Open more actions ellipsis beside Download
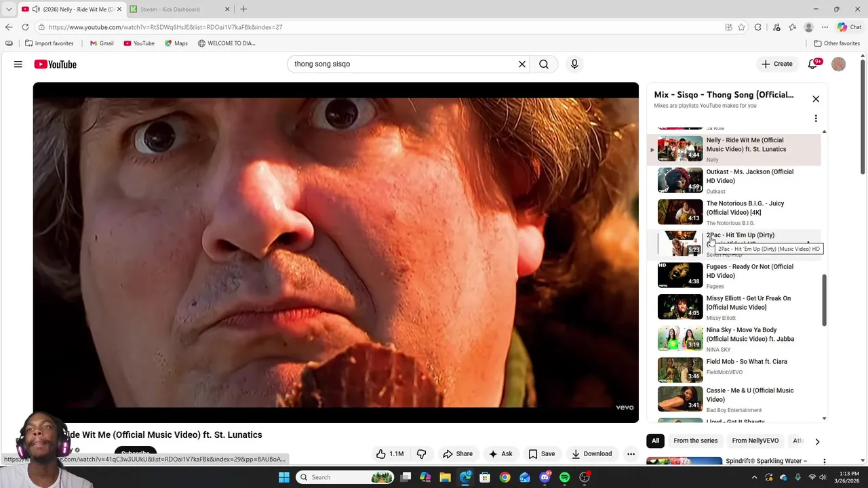Image resolution: width=868 pixels, height=488 pixels. (631, 454)
